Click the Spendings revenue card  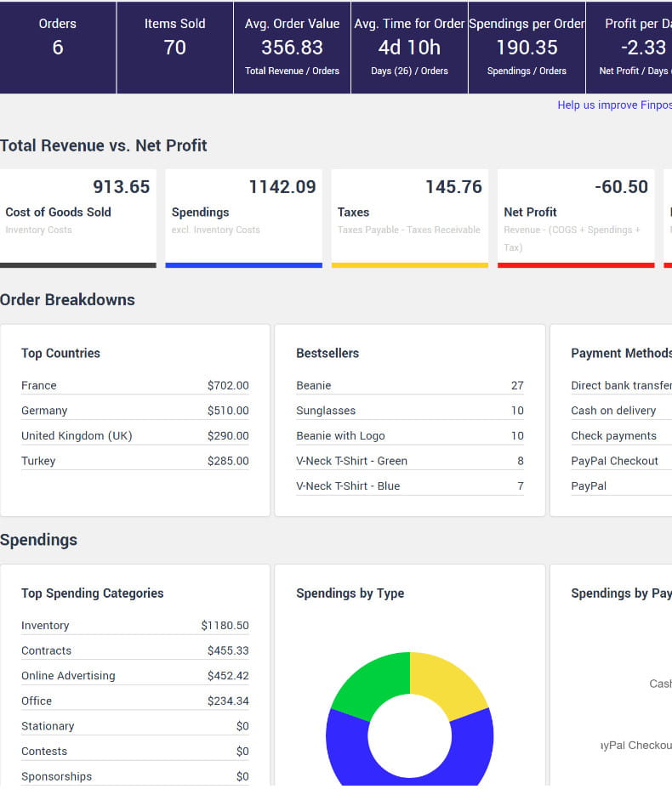click(243, 218)
